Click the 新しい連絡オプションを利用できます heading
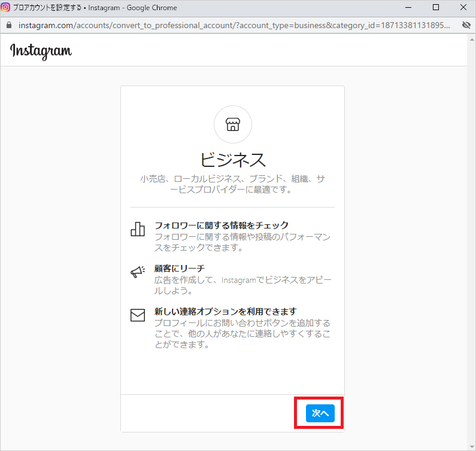The width and height of the screenshot is (476, 451). (226, 312)
